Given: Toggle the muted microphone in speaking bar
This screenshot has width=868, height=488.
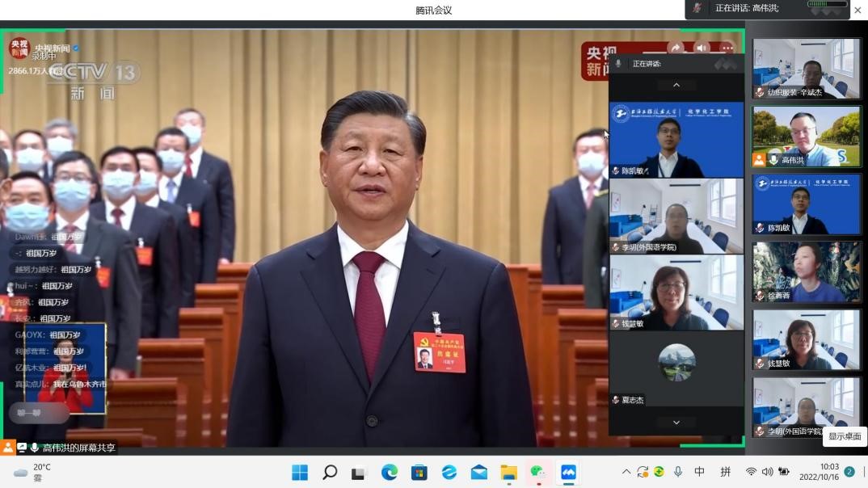Looking at the screenshot, I should point(697,8).
